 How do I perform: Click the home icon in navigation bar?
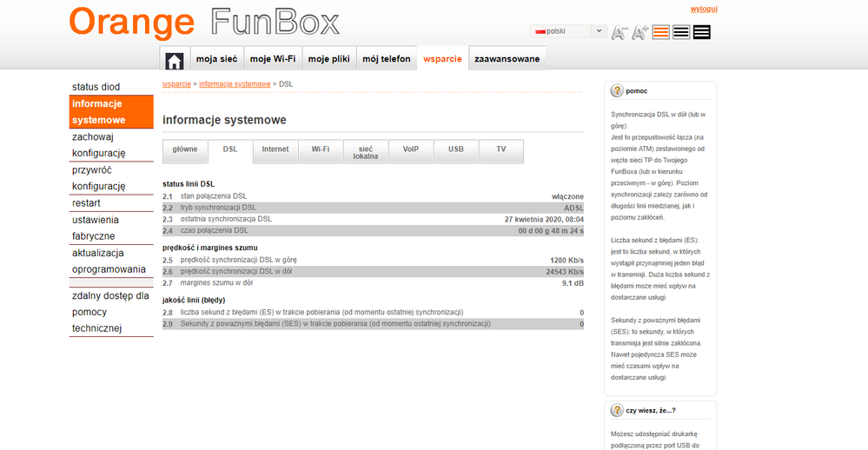click(175, 59)
